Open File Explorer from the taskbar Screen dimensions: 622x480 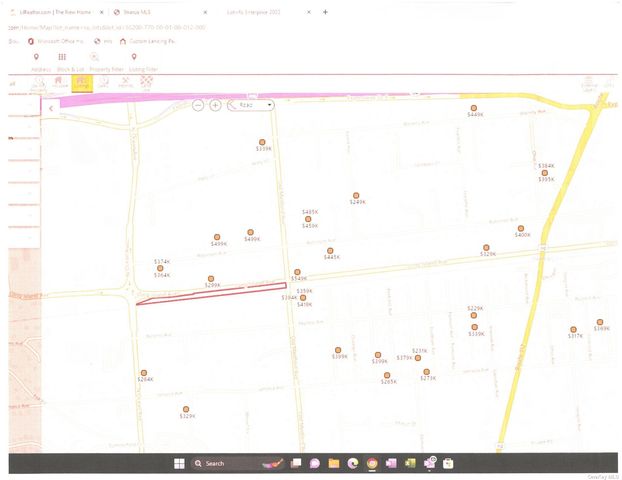pyautogui.click(x=333, y=463)
